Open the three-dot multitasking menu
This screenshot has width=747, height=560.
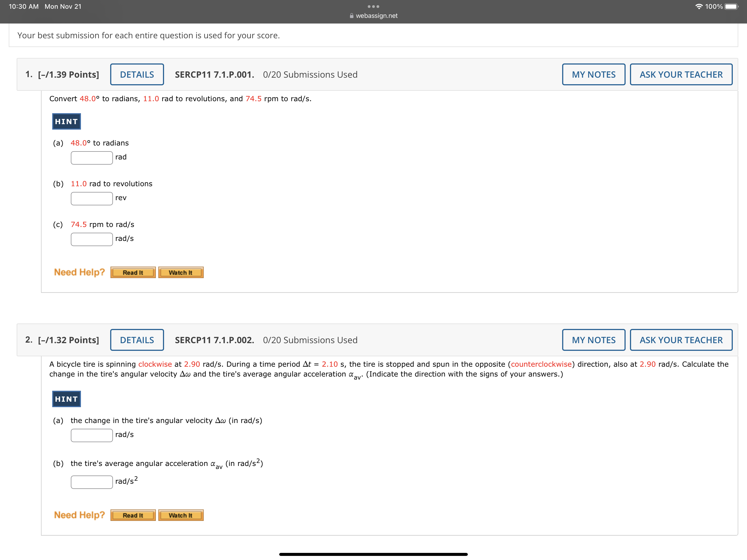point(373,6)
